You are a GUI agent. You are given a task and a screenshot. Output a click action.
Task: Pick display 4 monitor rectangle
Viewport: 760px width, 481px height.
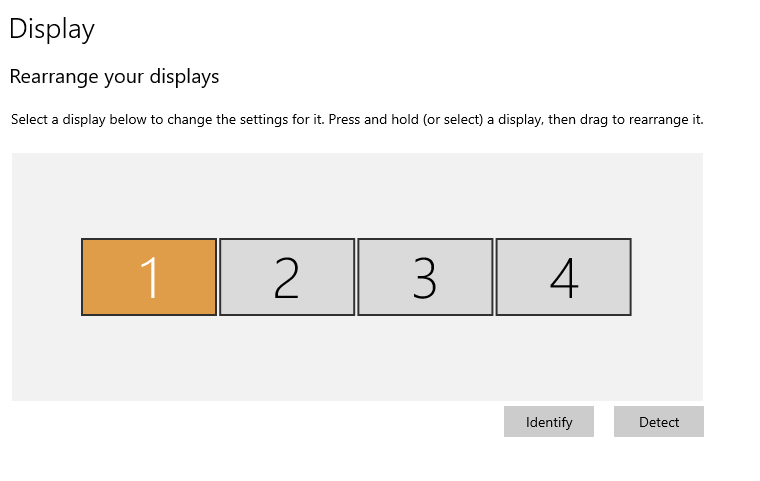coord(563,277)
